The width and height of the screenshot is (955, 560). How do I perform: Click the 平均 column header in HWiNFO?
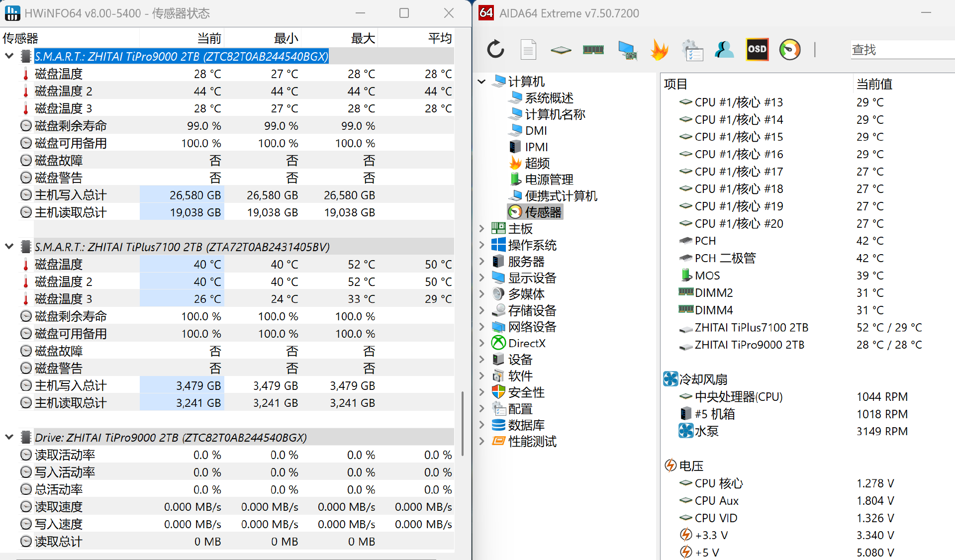click(x=440, y=38)
